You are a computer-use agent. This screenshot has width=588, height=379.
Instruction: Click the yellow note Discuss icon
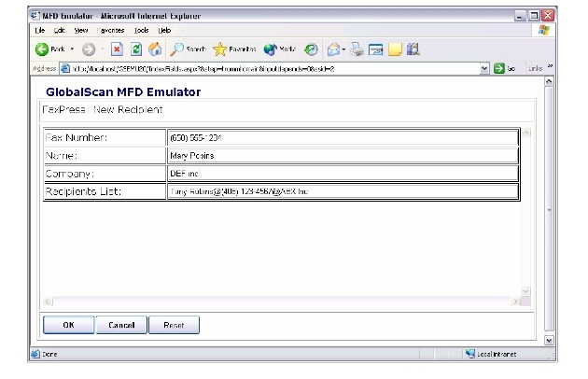coord(395,49)
